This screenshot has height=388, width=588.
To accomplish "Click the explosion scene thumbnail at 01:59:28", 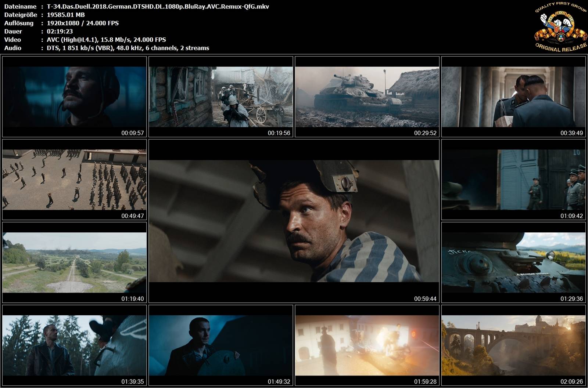I will click(x=367, y=345).
